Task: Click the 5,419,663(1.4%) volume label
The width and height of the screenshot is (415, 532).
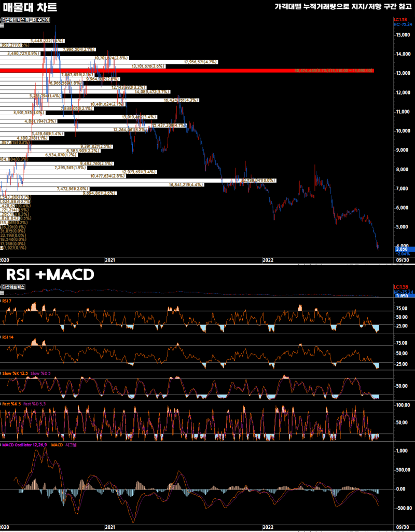Action: coord(48,134)
